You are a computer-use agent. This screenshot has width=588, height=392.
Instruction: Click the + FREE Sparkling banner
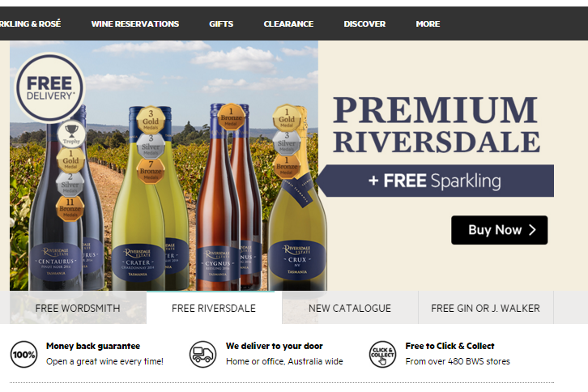(x=435, y=181)
